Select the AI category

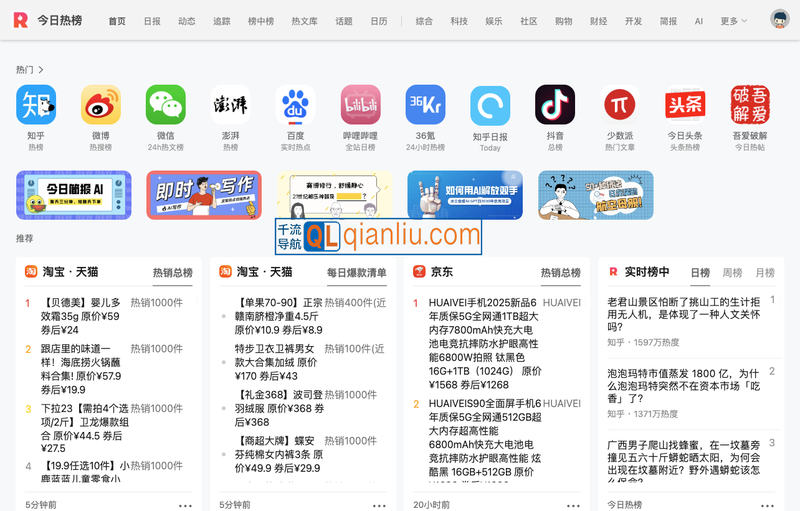699,21
